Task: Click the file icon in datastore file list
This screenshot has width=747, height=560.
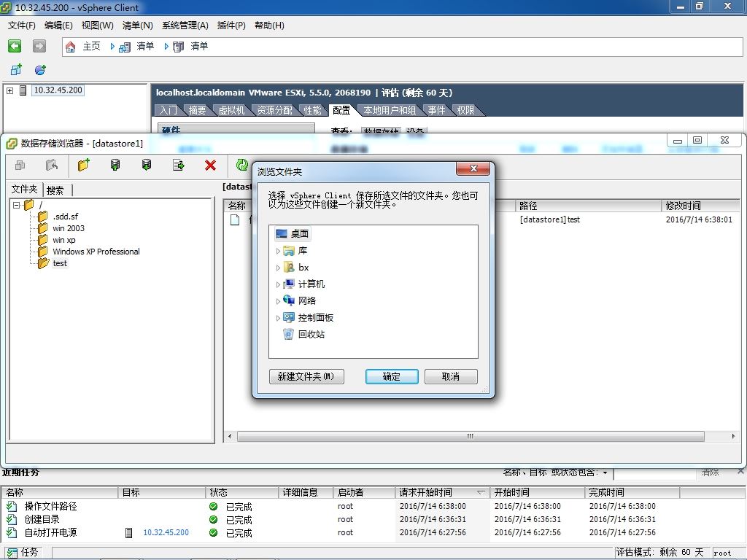Action: tap(235, 219)
